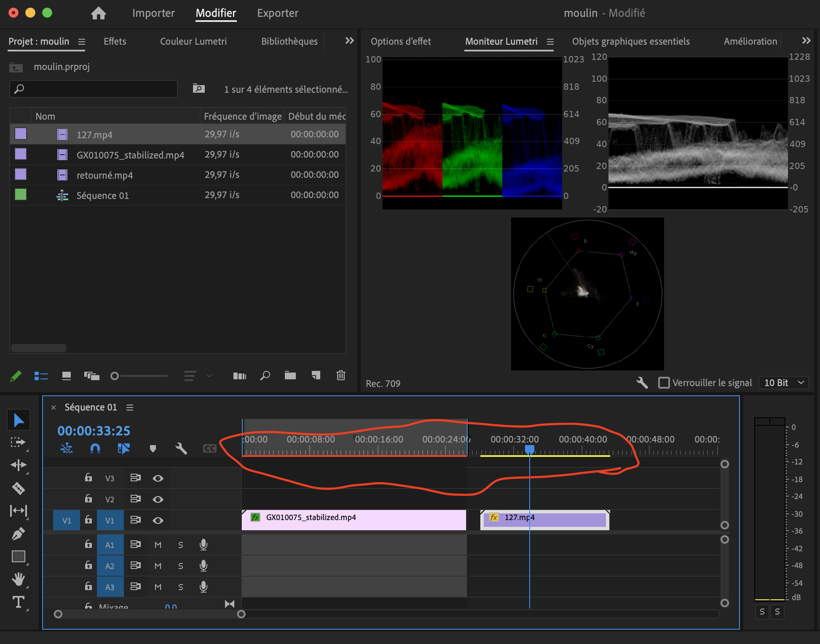
Task: Click the project search input field
Action: coord(94,89)
